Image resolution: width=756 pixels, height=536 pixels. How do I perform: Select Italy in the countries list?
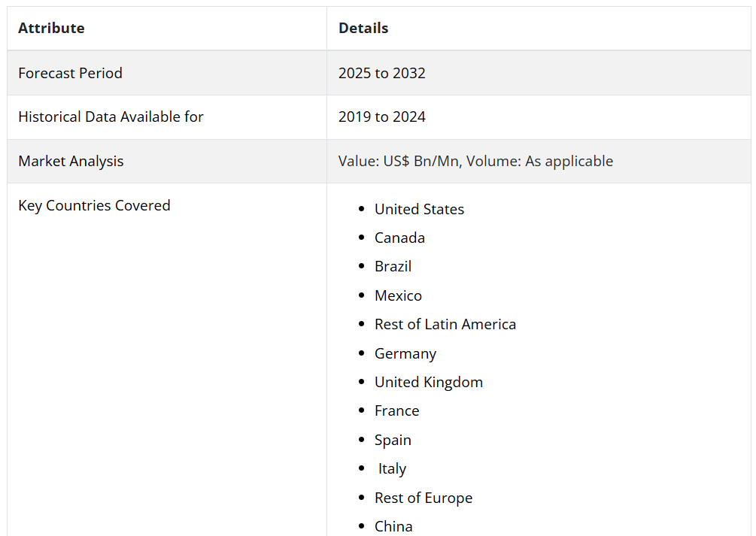[392, 469]
